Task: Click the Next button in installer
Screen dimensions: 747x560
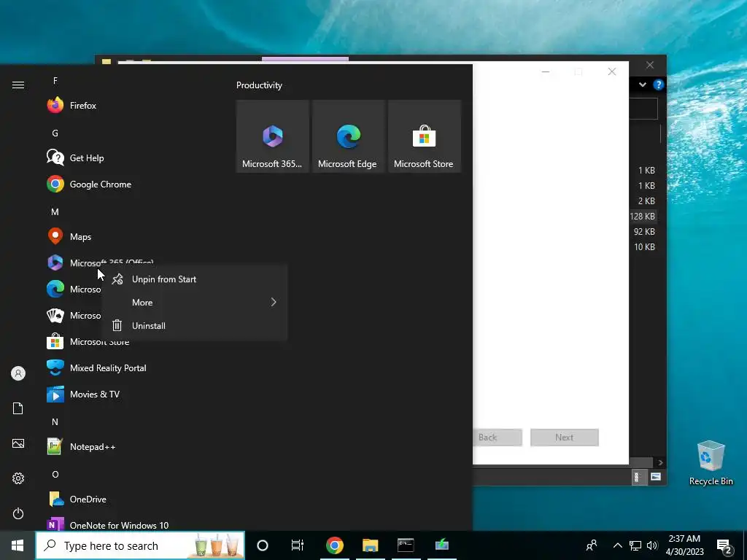Action: (565, 437)
